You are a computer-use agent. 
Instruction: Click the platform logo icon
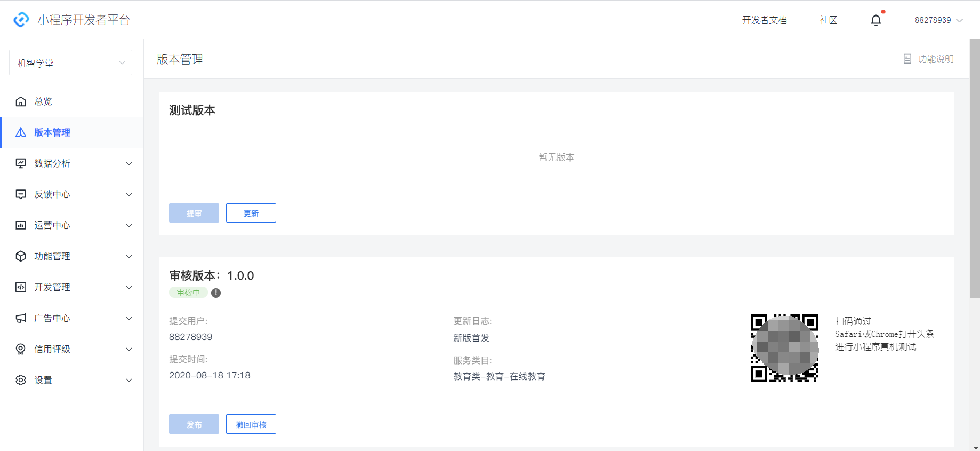pos(21,20)
